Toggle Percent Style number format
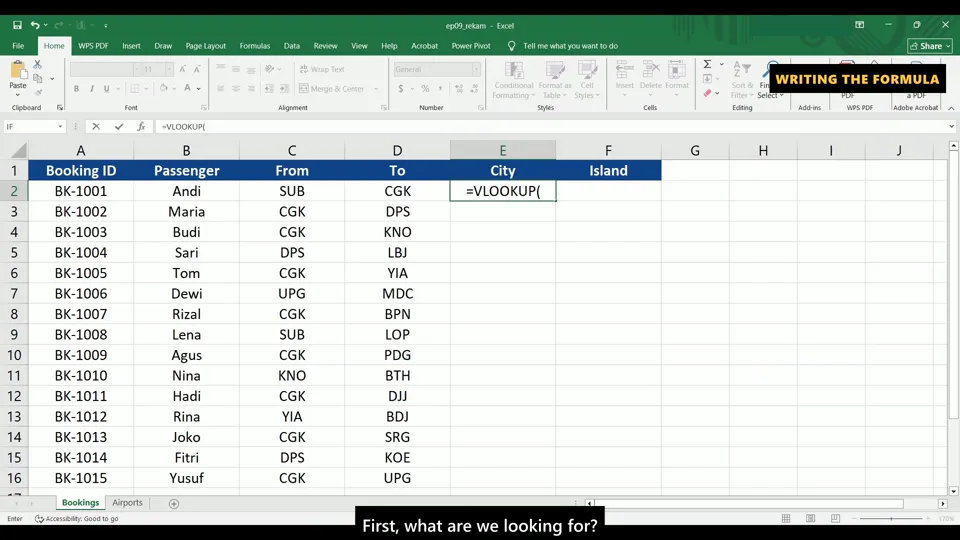Screen dimensions: 960x540 425,89
